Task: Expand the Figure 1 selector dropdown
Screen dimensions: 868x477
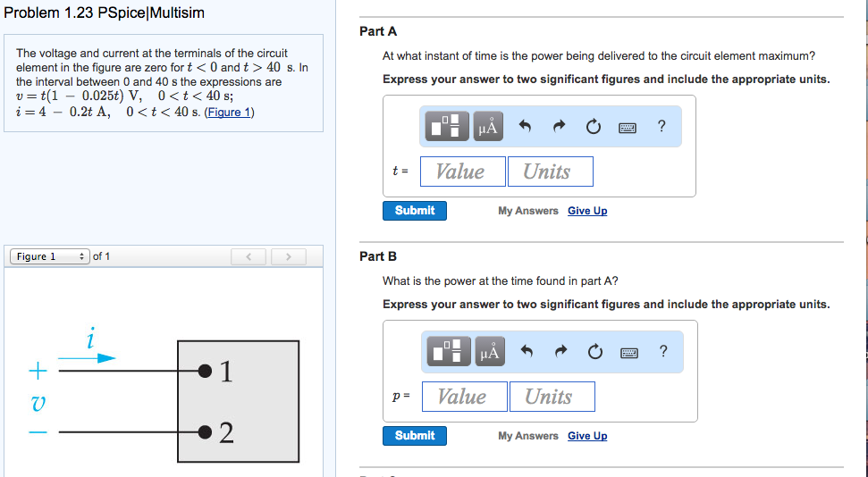Action: coord(49,257)
